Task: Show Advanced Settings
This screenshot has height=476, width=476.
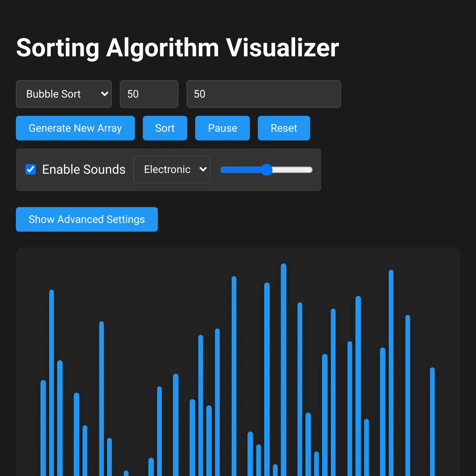Action: tap(86, 219)
